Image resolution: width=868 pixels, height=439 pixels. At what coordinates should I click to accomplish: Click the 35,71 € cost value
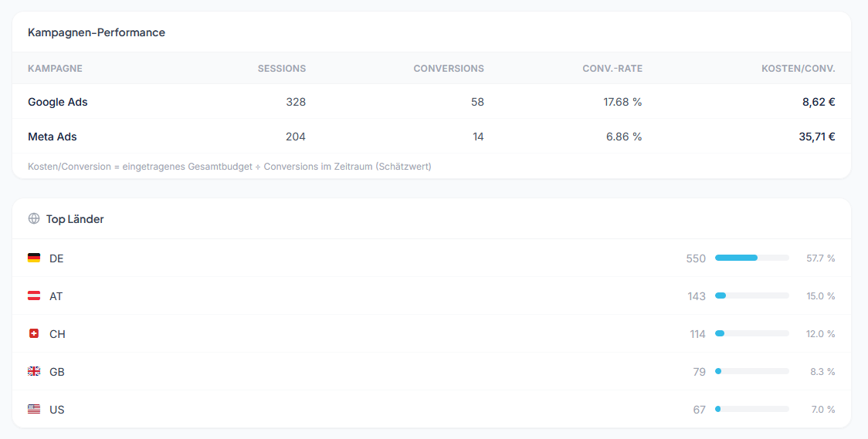pyautogui.click(x=817, y=137)
